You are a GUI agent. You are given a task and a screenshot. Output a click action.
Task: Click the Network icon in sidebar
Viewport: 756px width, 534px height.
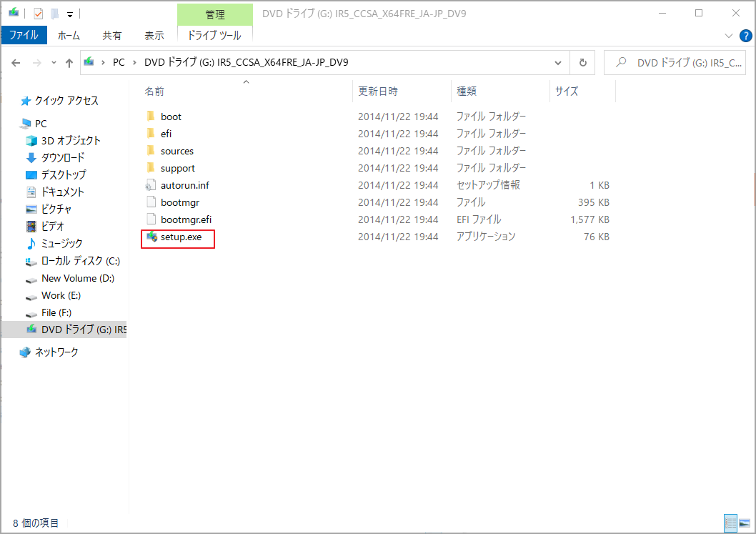[25, 352]
